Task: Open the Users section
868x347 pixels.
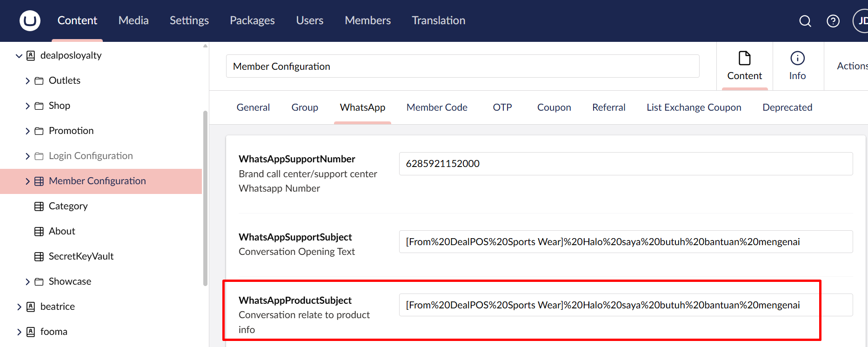Action: click(x=310, y=20)
